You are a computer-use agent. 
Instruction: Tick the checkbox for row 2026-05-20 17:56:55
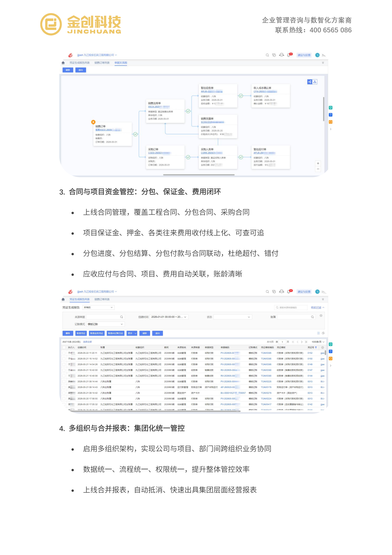coord(64,399)
